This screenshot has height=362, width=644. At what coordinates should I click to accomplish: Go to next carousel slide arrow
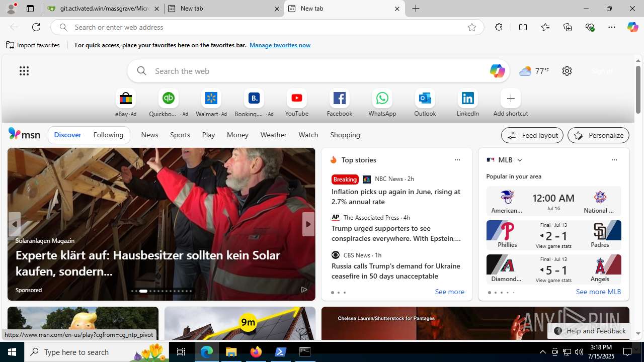tap(308, 224)
